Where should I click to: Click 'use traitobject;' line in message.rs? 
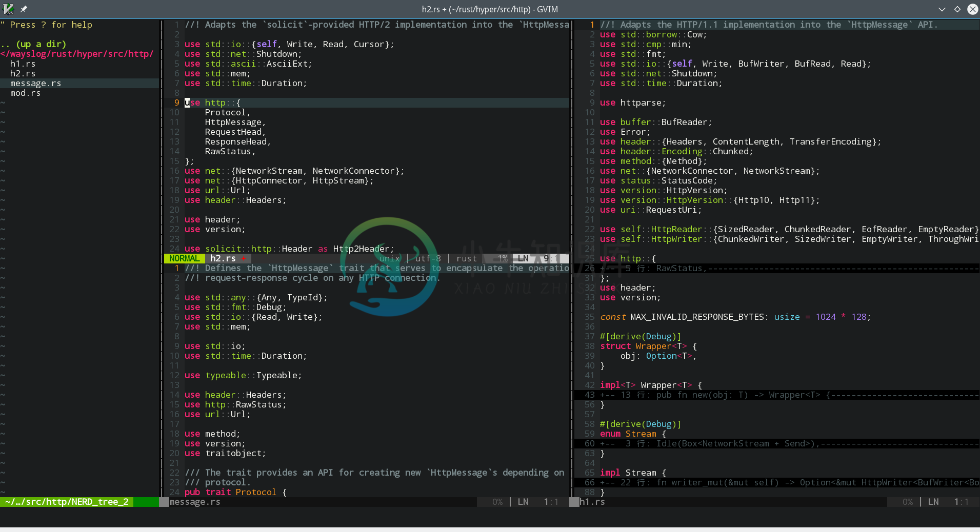[x=225, y=453]
